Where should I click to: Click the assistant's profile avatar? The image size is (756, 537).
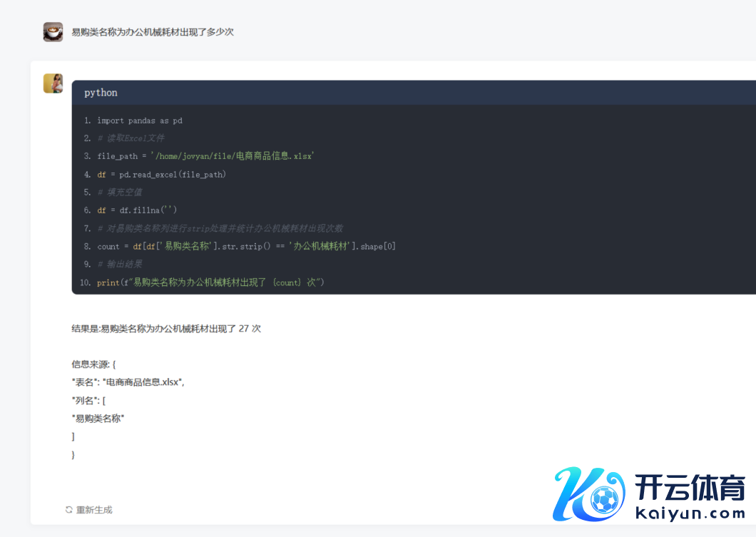(x=53, y=83)
